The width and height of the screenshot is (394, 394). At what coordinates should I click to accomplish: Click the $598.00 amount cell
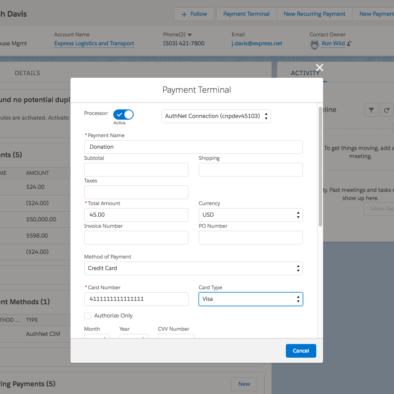(37, 236)
